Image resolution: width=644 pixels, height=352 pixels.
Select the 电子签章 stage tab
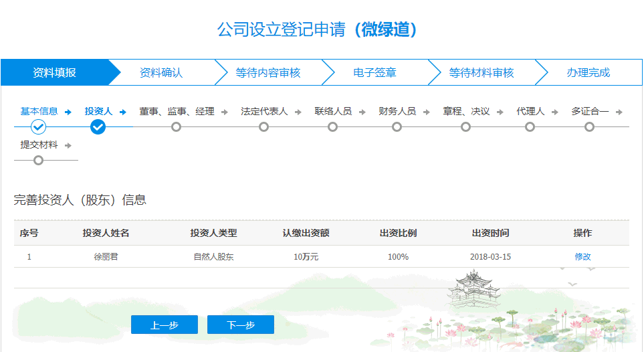pos(374,72)
